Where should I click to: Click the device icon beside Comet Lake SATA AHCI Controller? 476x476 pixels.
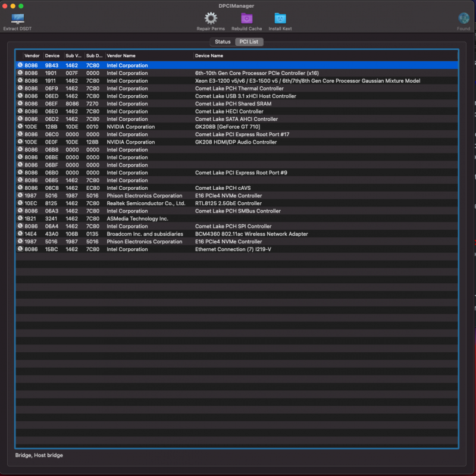click(21, 119)
